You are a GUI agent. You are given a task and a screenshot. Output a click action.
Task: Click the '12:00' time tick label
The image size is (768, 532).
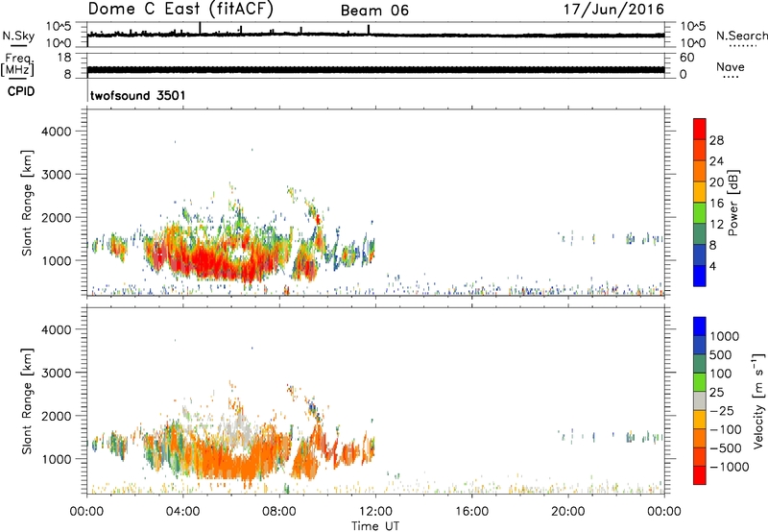coord(375,512)
